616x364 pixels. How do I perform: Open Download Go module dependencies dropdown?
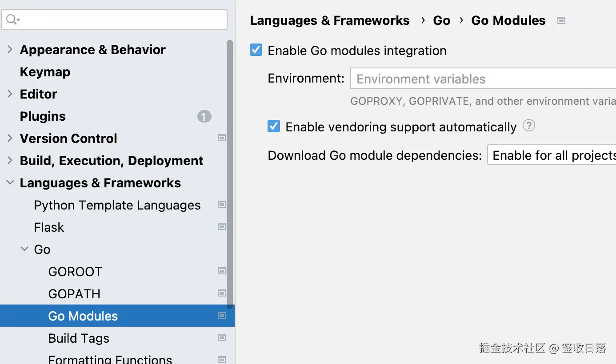[x=551, y=155]
